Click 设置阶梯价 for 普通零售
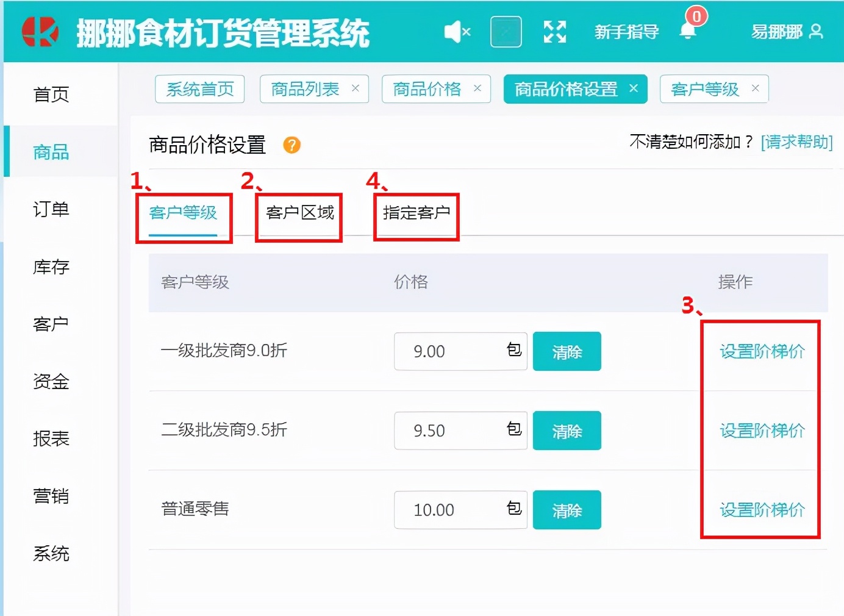Viewport: 844px width, 616px height. tap(762, 510)
